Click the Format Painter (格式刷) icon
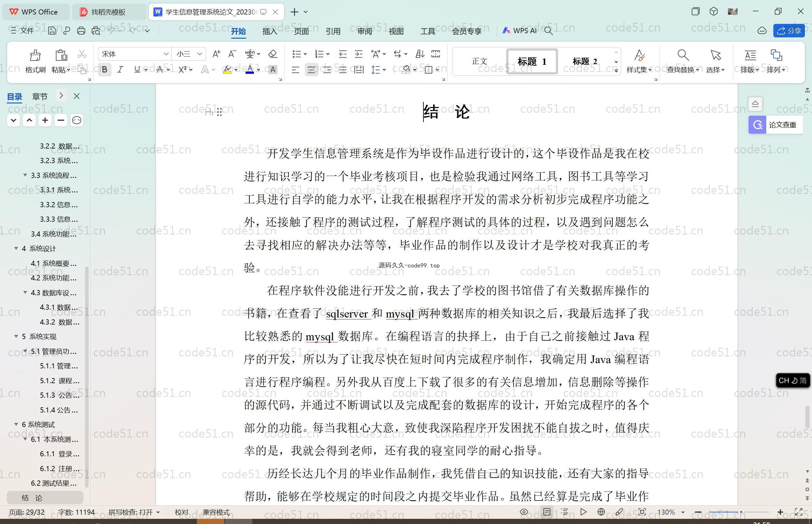 coord(35,55)
